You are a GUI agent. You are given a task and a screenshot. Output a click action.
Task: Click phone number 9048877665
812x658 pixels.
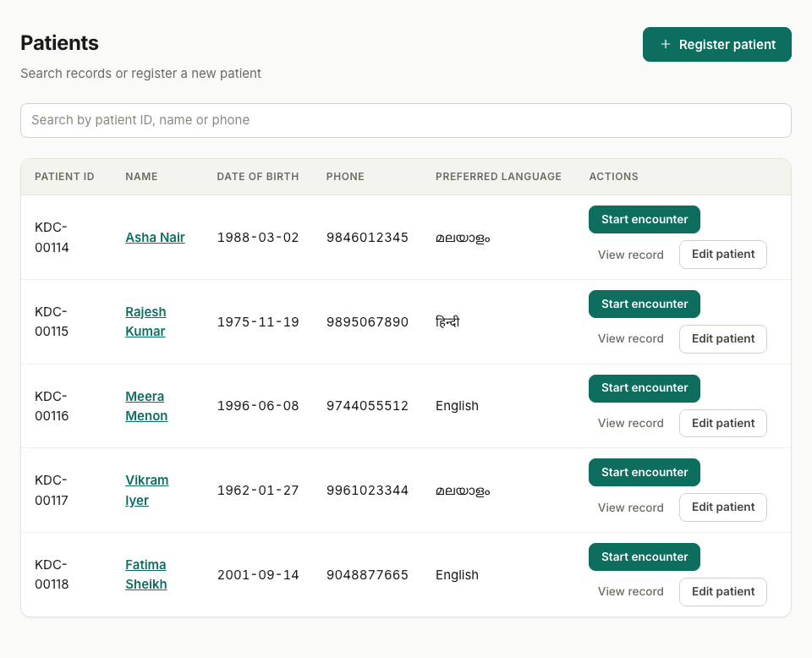coord(367,575)
